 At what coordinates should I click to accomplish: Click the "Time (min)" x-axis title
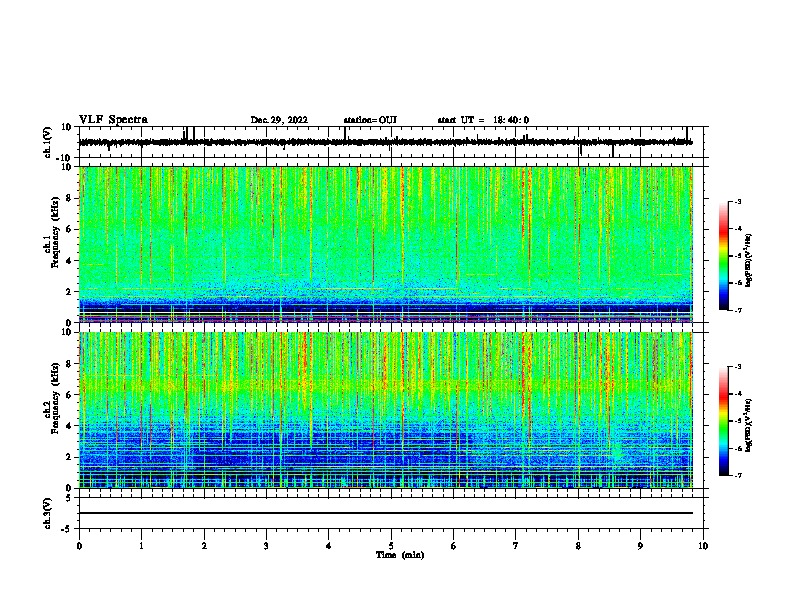[x=400, y=555]
